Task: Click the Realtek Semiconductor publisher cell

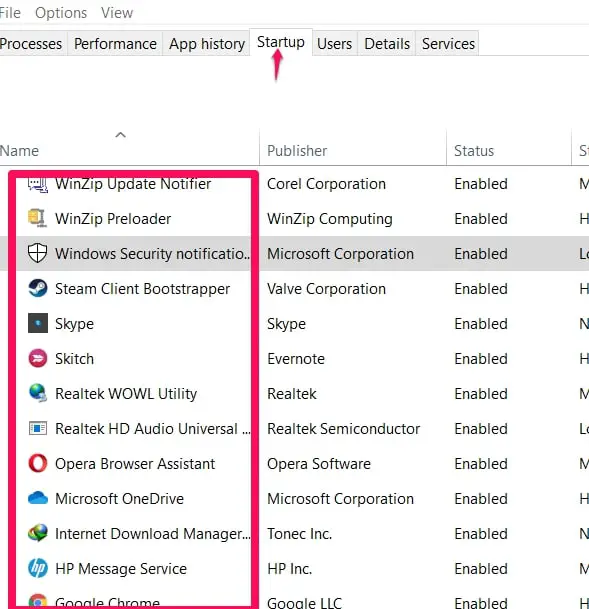Action: pyautogui.click(x=344, y=429)
